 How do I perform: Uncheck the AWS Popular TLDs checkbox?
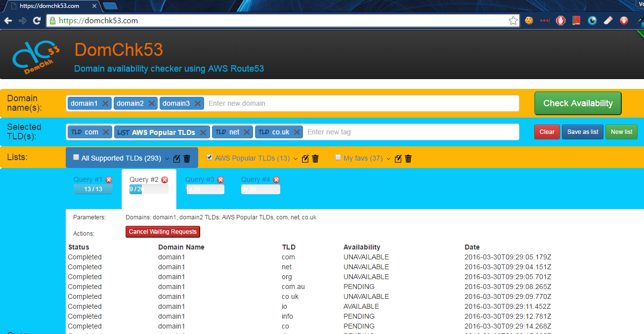[210, 157]
